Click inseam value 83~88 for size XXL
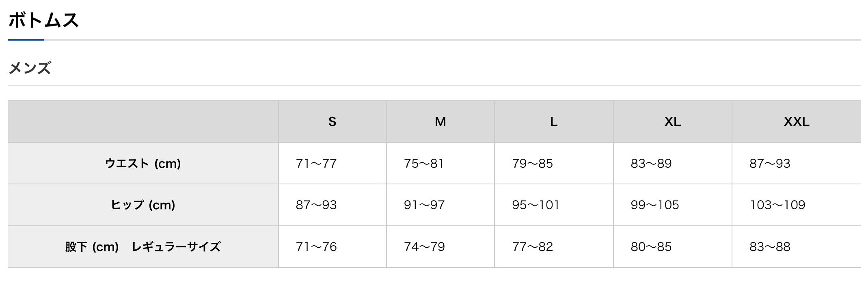This screenshot has width=868, height=281. (x=770, y=247)
